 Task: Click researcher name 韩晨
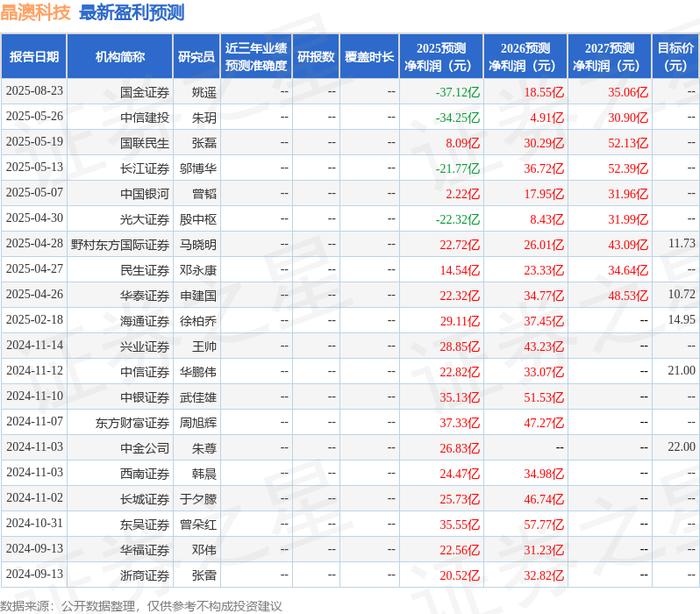[x=204, y=474]
